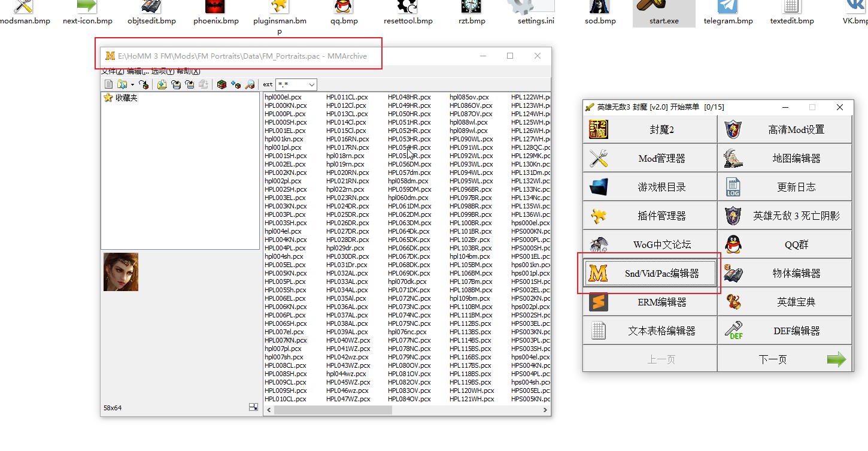Select settings.ini file on desktop

click(536, 13)
